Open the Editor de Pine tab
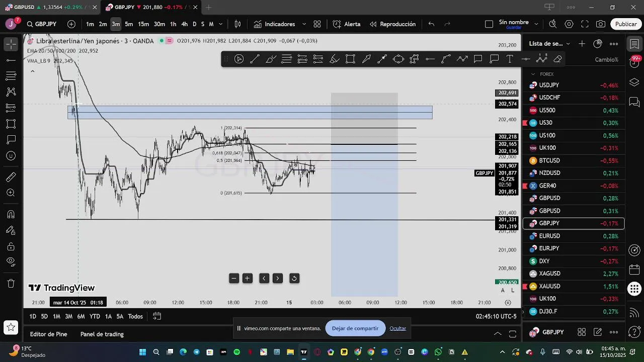Image resolution: width=644 pixels, height=362 pixels. coord(48,334)
